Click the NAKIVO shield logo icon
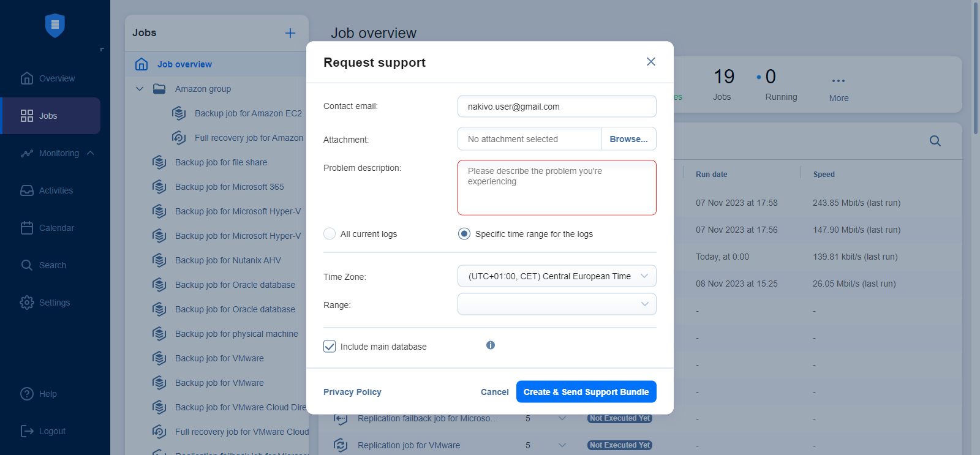The width and height of the screenshot is (980, 455). 55,25
